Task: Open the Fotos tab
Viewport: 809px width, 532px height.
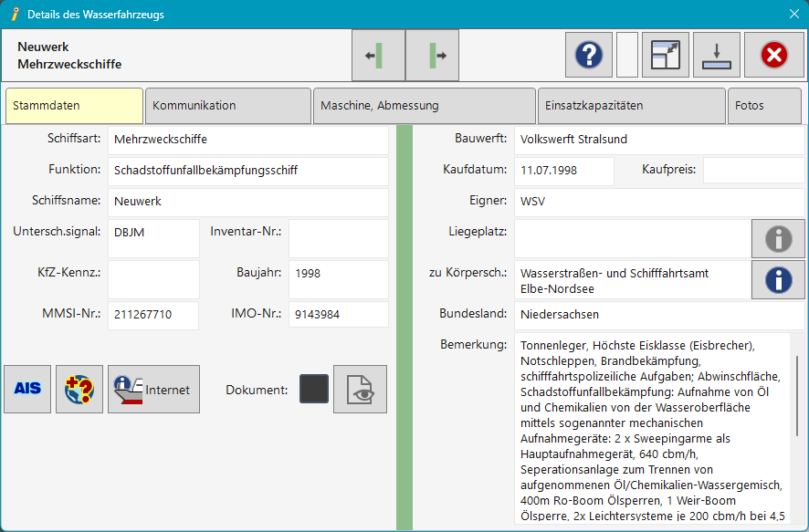Action: tap(763, 106)
